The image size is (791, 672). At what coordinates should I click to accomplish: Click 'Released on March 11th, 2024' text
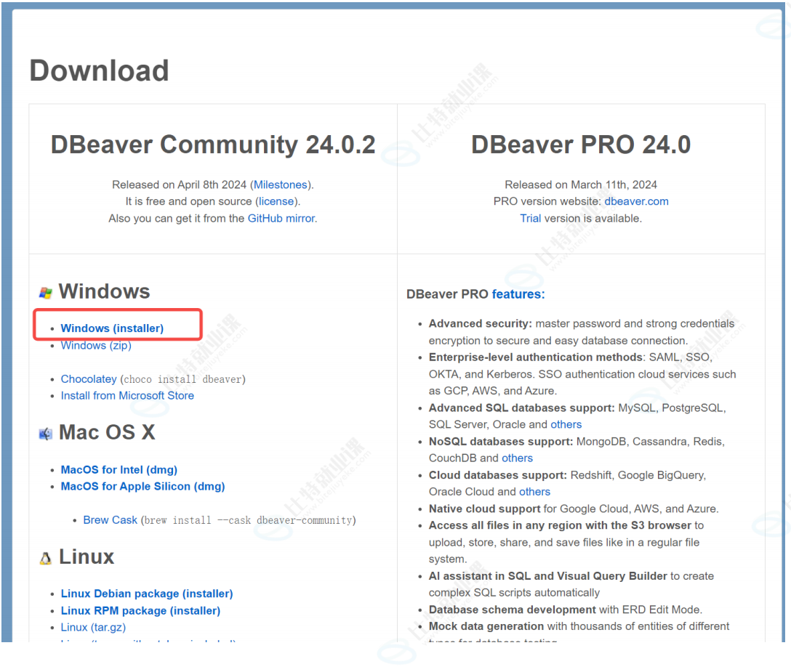581,185
